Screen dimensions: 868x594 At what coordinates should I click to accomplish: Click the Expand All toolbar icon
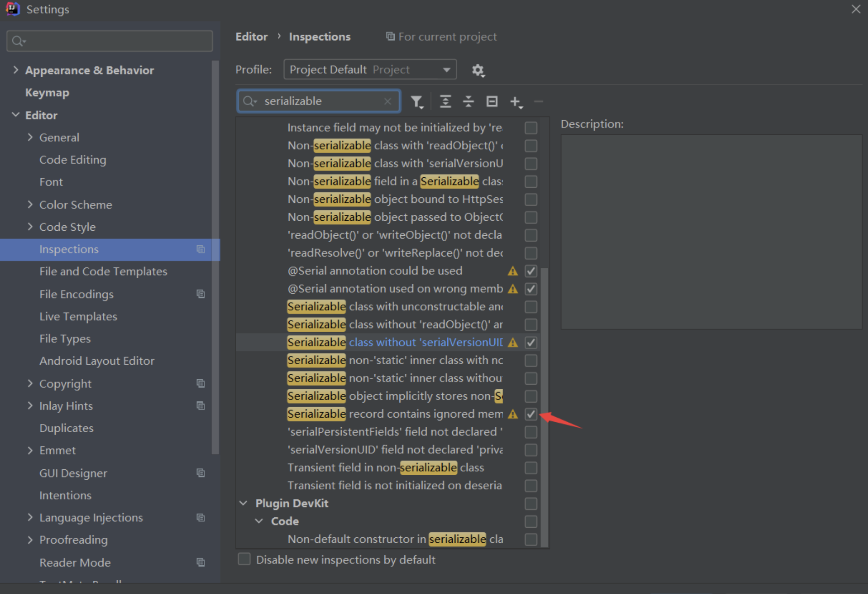pos(445,101)
